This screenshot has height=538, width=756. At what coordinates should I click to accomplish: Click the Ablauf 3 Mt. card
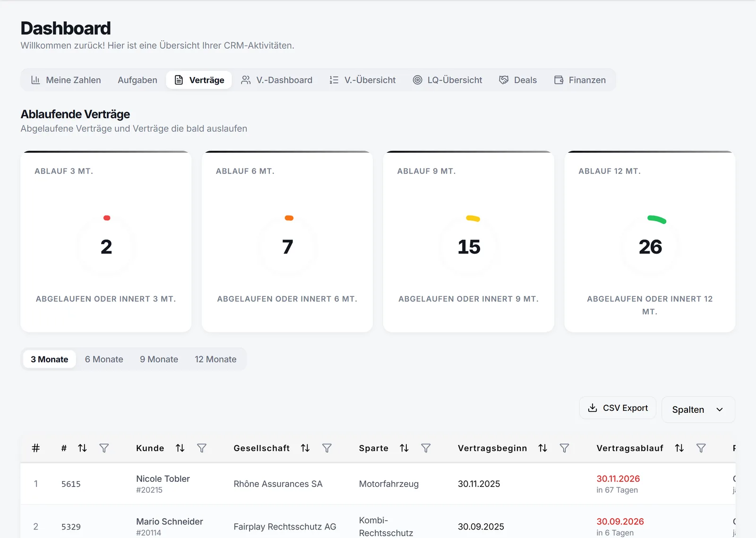(106, 242)
